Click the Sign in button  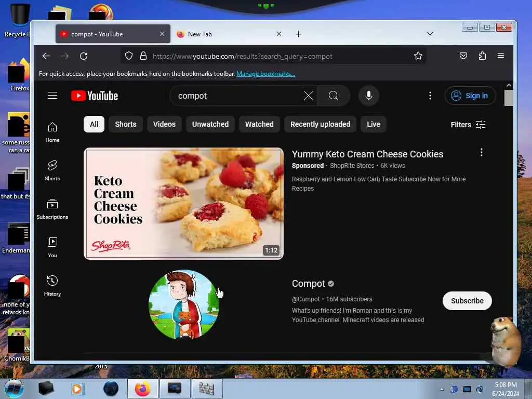(x=470, y=96)
